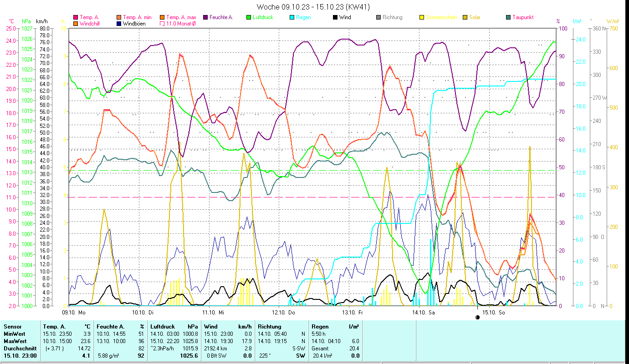This screenshot has width=629, height=364.
Task: Click the average temperature value 14.72
Action: pyautogui.click(x=84, y=348)
